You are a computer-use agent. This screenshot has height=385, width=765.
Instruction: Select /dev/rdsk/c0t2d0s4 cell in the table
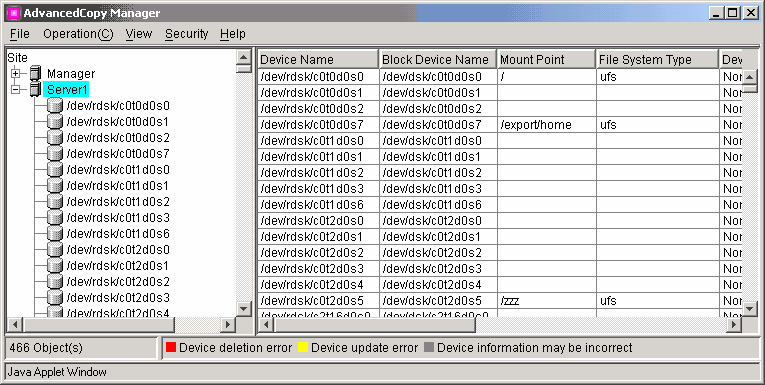[318, 284]
